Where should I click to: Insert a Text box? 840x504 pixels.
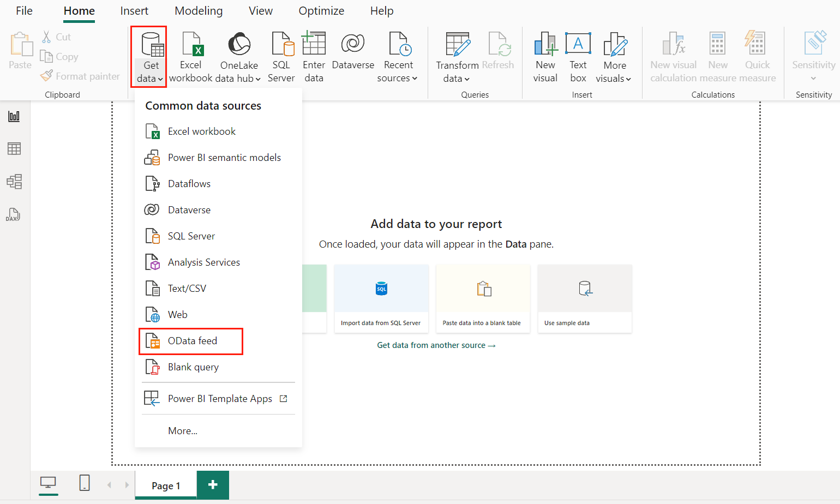[x=578, y=56]
